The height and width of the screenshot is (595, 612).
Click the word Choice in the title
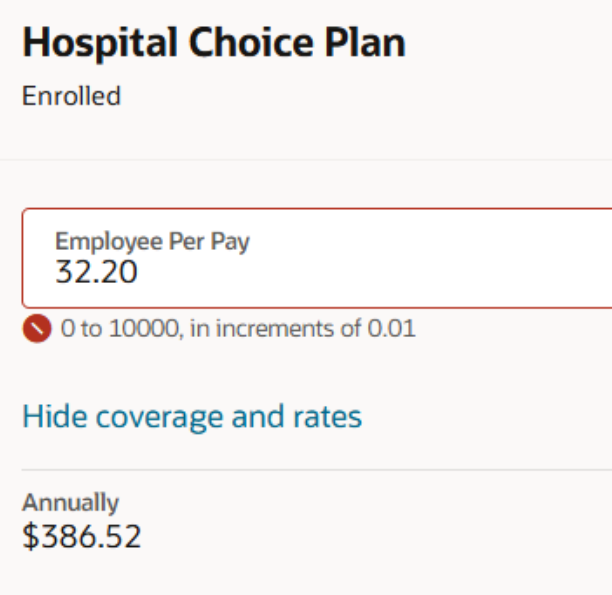tap(251, 43)
